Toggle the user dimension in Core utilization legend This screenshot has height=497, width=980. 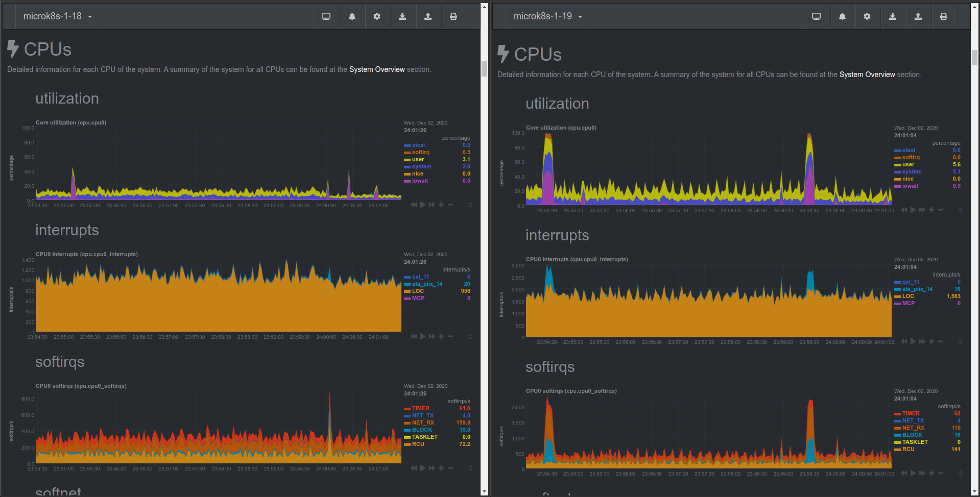pos(417,159)
